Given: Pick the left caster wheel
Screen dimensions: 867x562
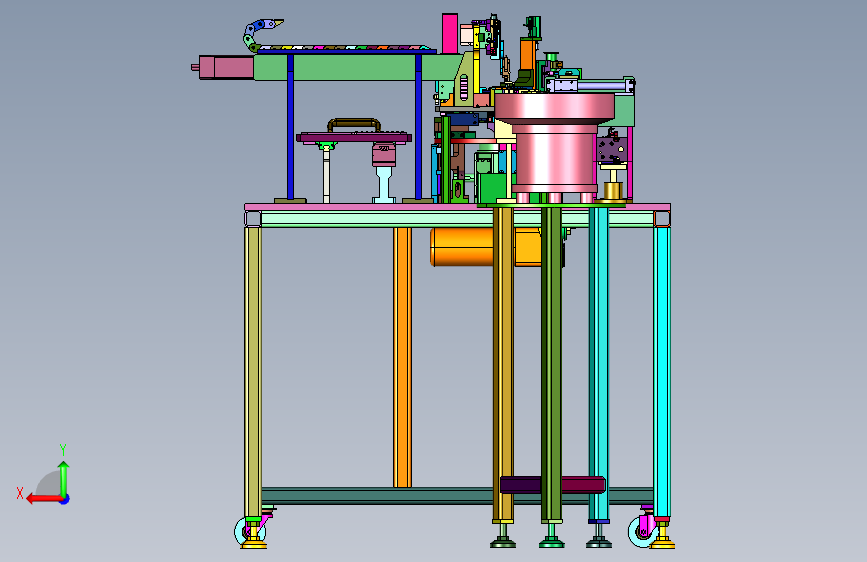Looking at the screenshot, I should 249,532.
